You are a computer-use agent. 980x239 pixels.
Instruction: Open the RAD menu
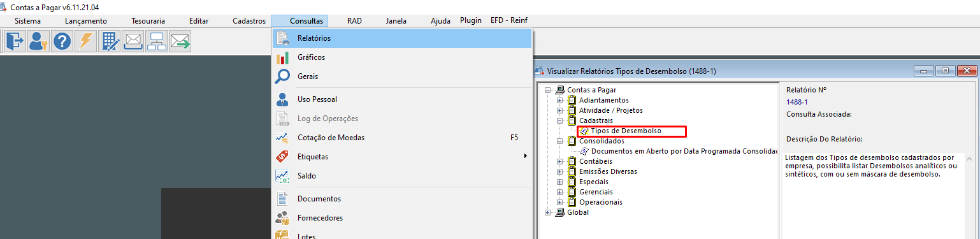coord(354,20)
